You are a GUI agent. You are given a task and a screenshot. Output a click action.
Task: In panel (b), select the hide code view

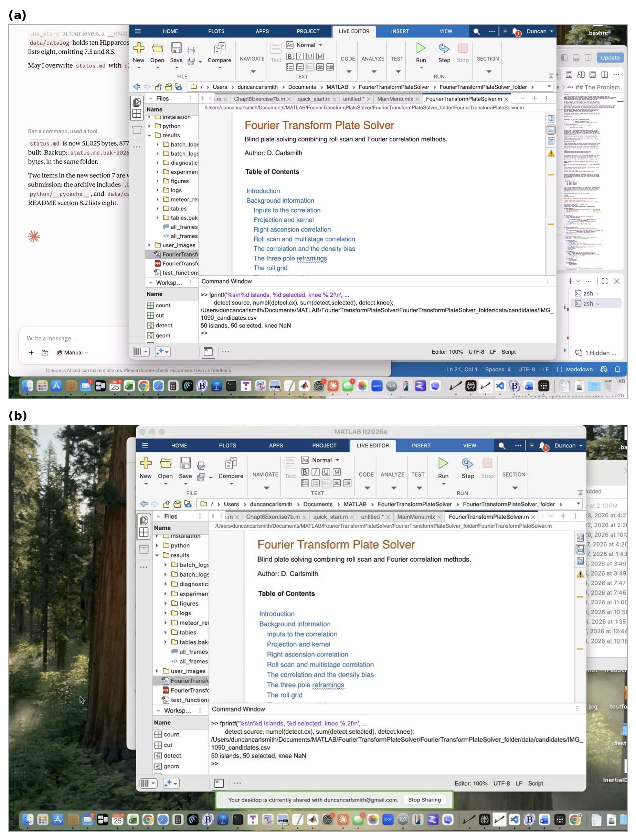click(580, 561)
